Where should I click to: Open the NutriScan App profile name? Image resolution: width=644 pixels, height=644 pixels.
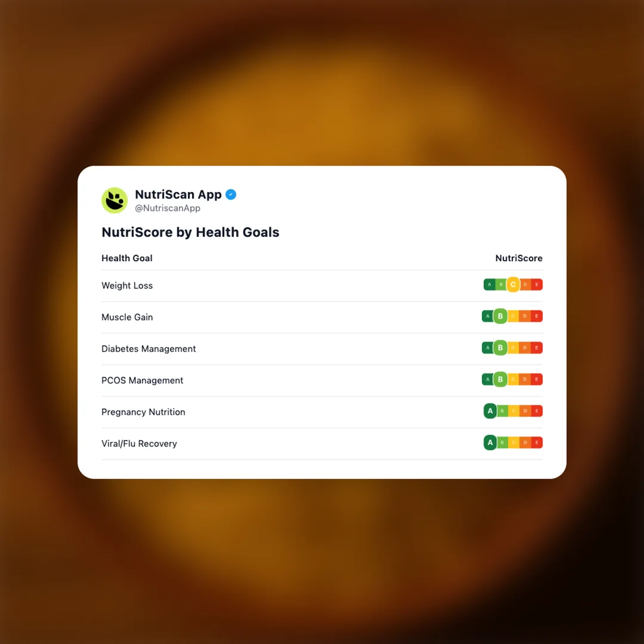pos(178,194)
